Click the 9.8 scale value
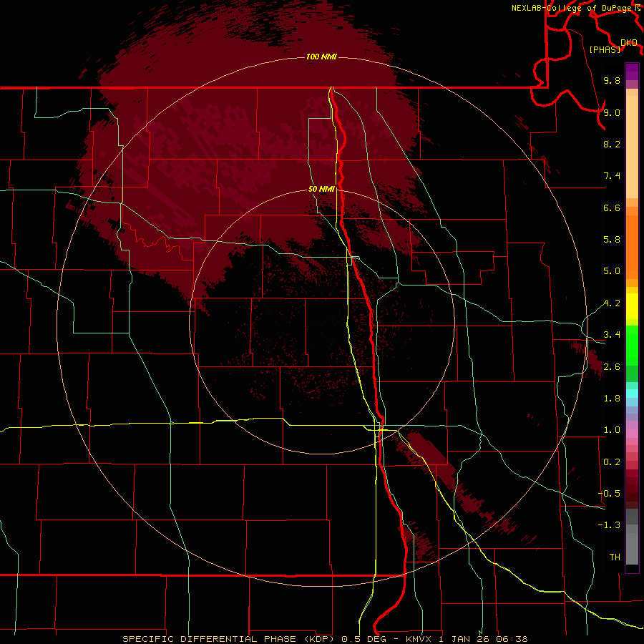 click(612, 81)
